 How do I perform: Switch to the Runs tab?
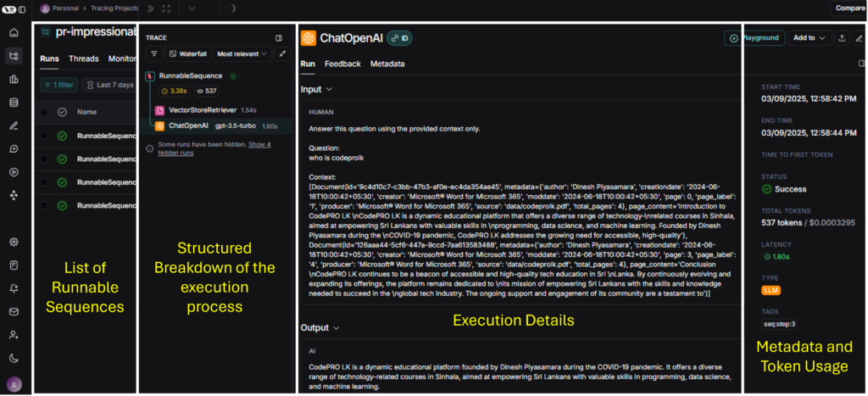[49, 59]
